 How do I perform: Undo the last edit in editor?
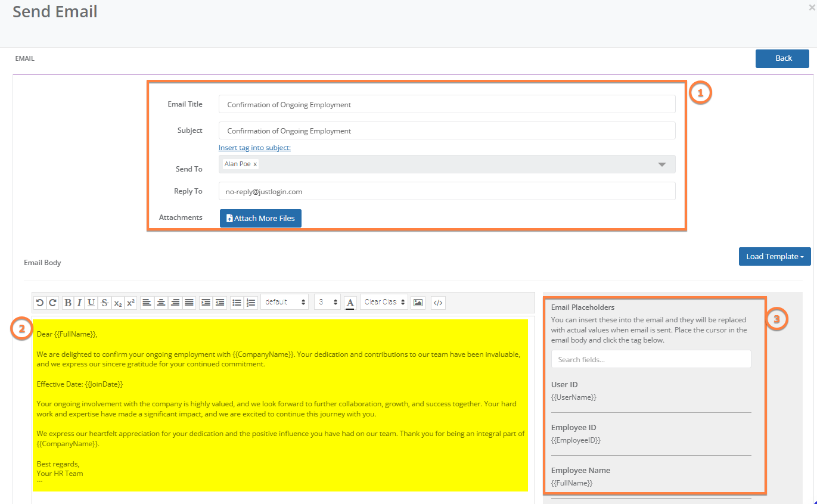coord(40,303)
